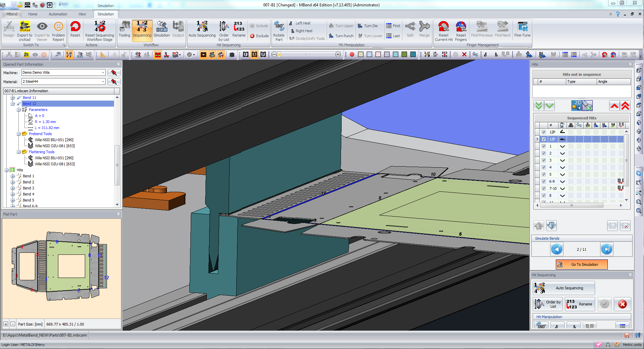Reset Sequencing Workflow Stage
Screen dimensions: 644x349
pyautogui.click(x=100, y=31)
